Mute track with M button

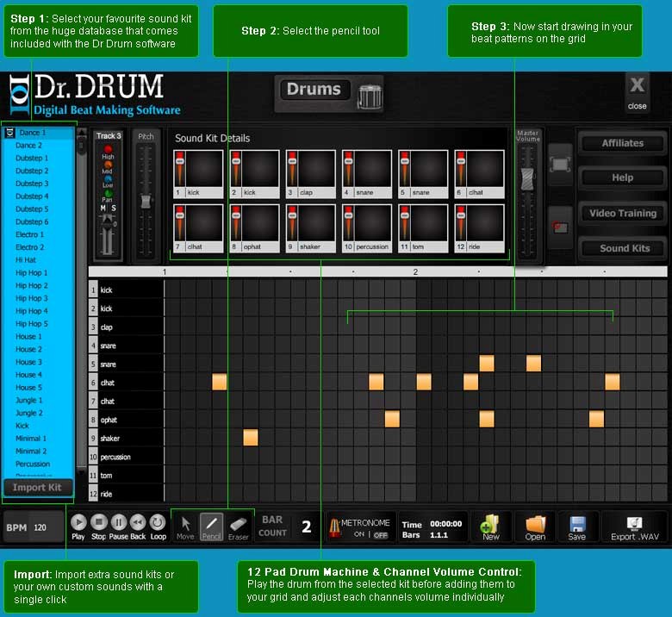[103, 208]
